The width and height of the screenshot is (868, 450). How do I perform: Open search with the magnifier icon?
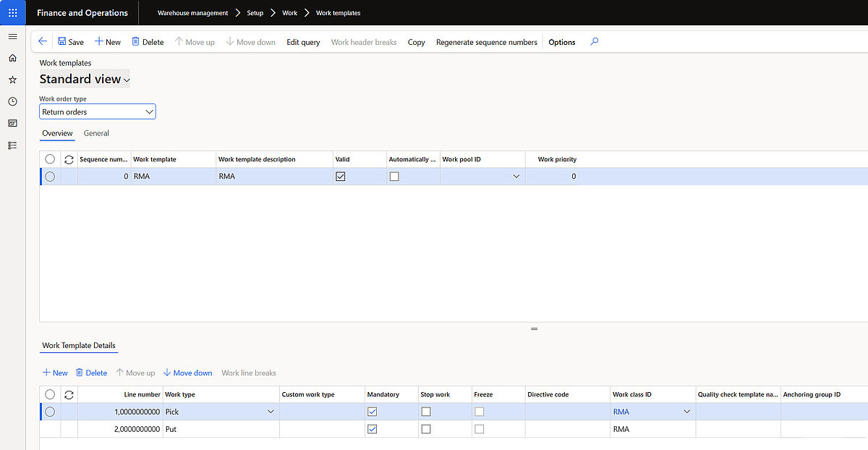coord(594,41)
